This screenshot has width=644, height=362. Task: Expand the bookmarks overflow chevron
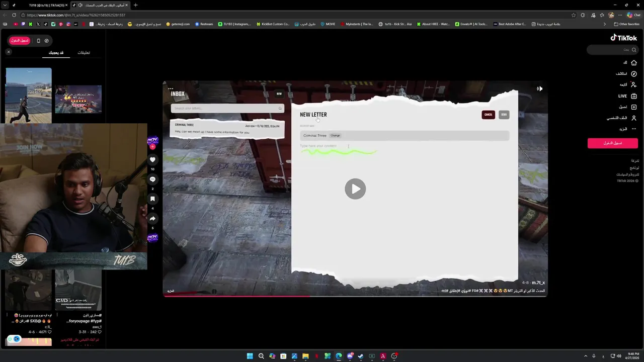tap(605, 24)
